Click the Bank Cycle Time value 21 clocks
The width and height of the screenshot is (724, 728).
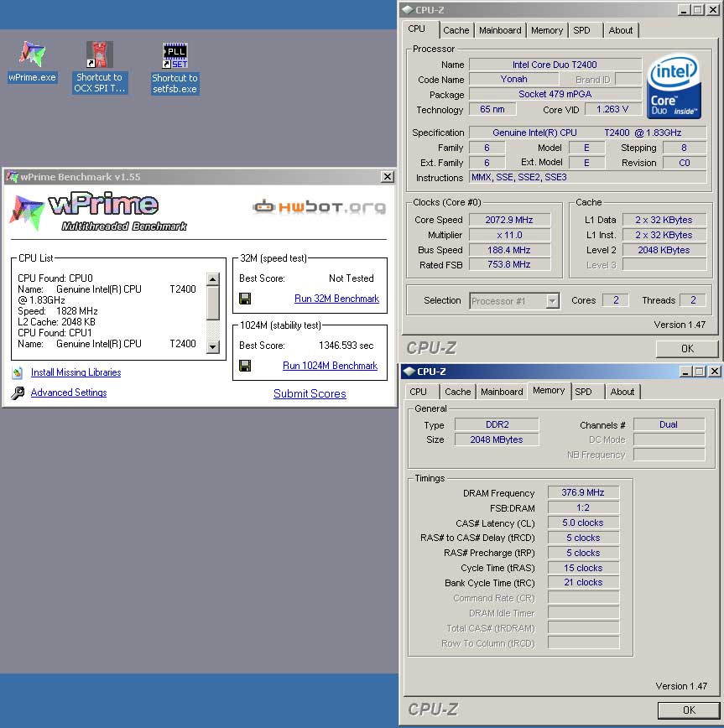(583, 583)
